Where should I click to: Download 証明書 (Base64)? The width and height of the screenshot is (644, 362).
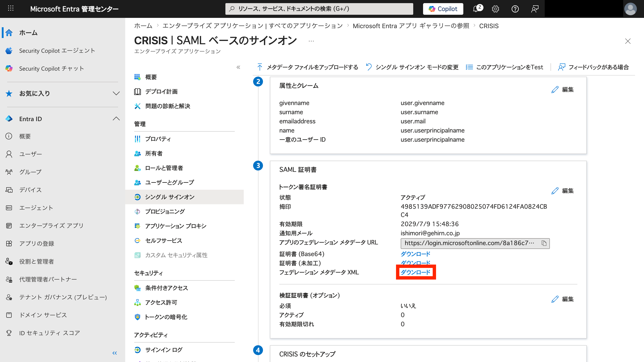click(415, 254)
